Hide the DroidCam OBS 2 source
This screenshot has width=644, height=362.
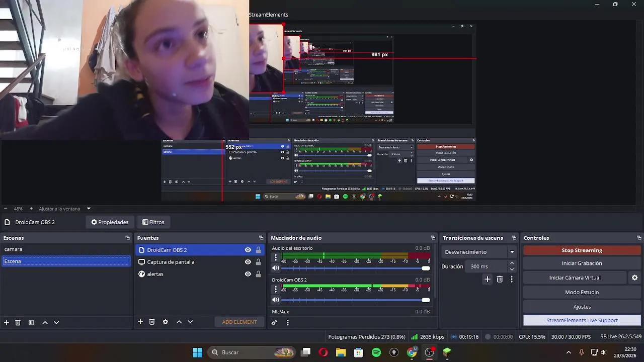[248, 250]
